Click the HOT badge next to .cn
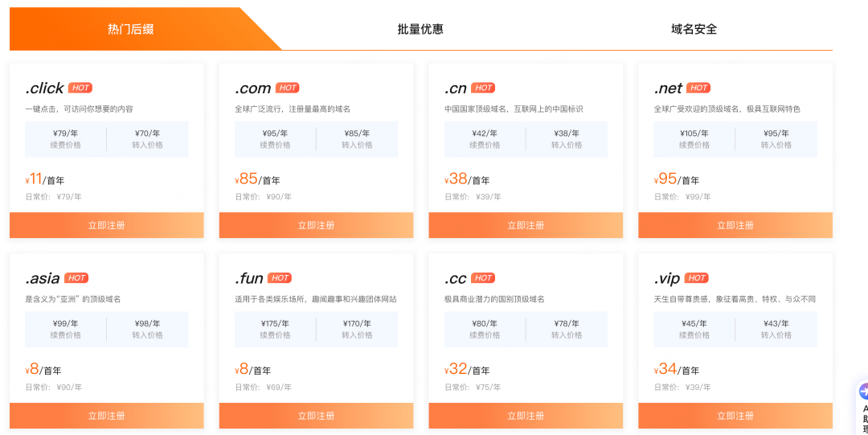Image resolution: width=868 pixels, height=435 pixels. tap(483, 88)
